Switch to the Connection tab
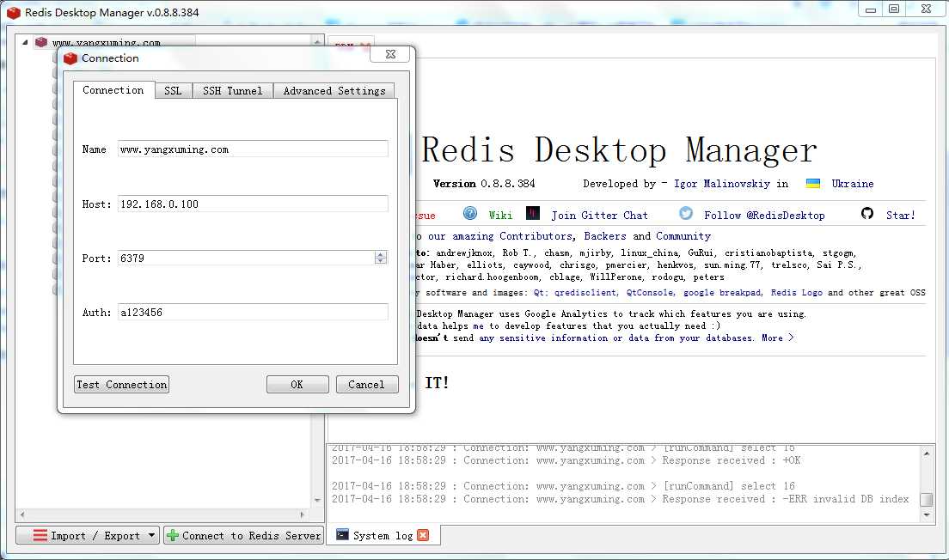949x560 pixels. tap(113, 90)
